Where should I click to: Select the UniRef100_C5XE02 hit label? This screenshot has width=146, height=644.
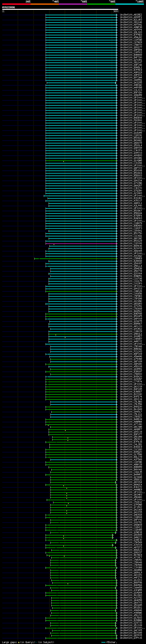[x=131, y=502]
